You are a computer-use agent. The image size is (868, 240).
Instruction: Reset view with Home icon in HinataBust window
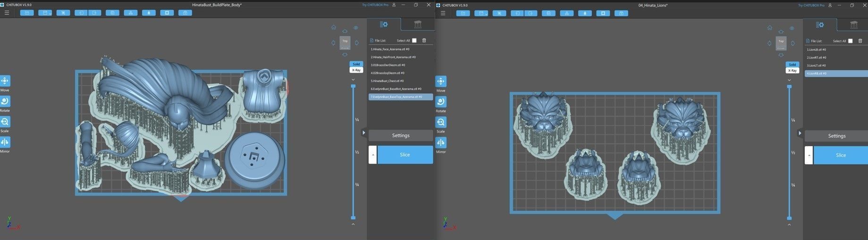pyautogui.click(x=334, y=27)
